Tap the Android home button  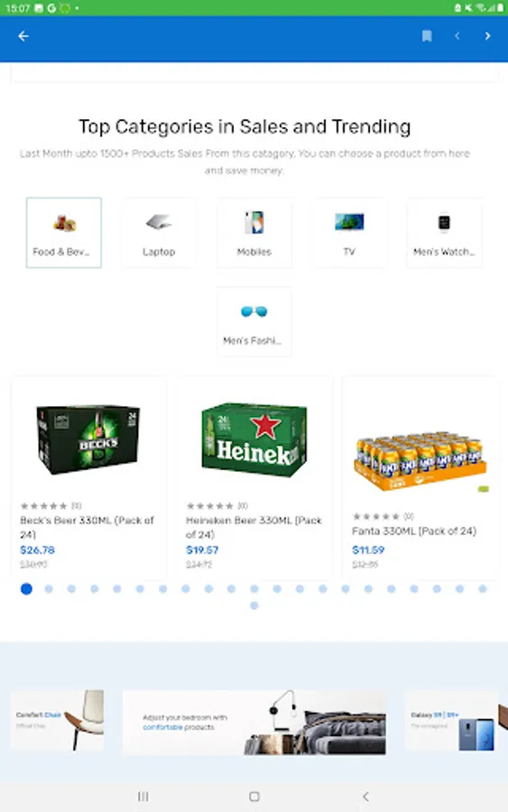[x=254, y=796]
